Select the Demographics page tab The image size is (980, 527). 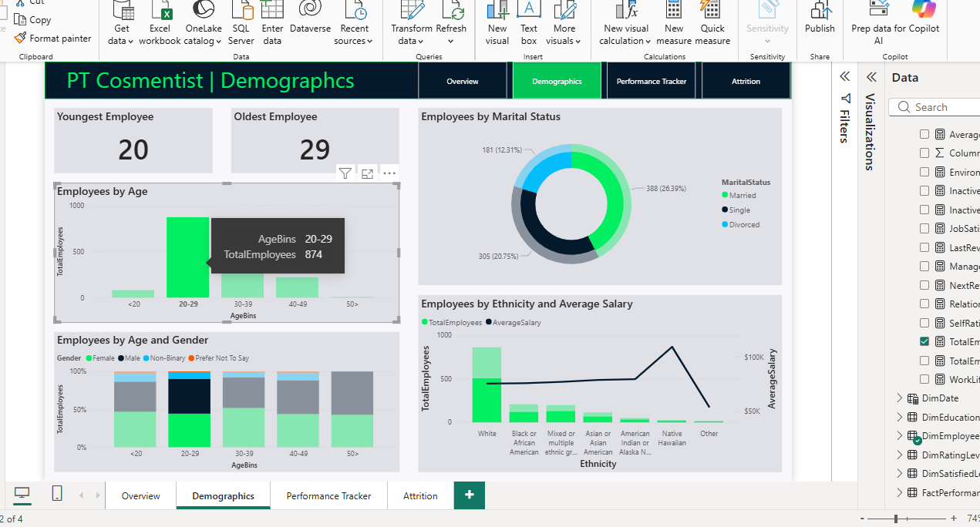[x=224, y=495]
